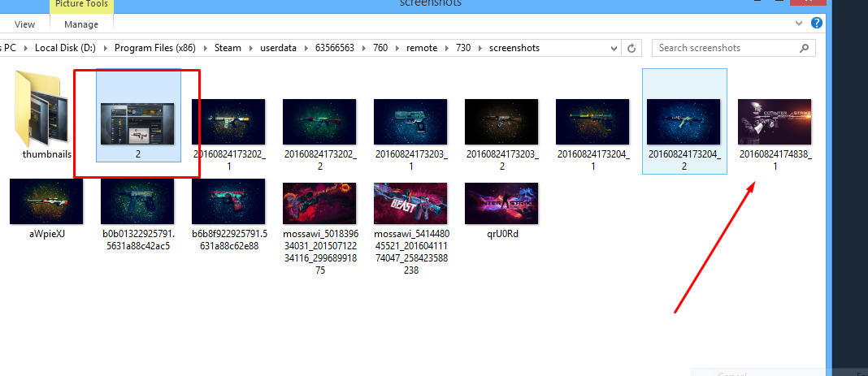Screen dimensions: 868x376
Task: Navigate to Local Disk (D:) in breadcrumb
Action: 65,48
